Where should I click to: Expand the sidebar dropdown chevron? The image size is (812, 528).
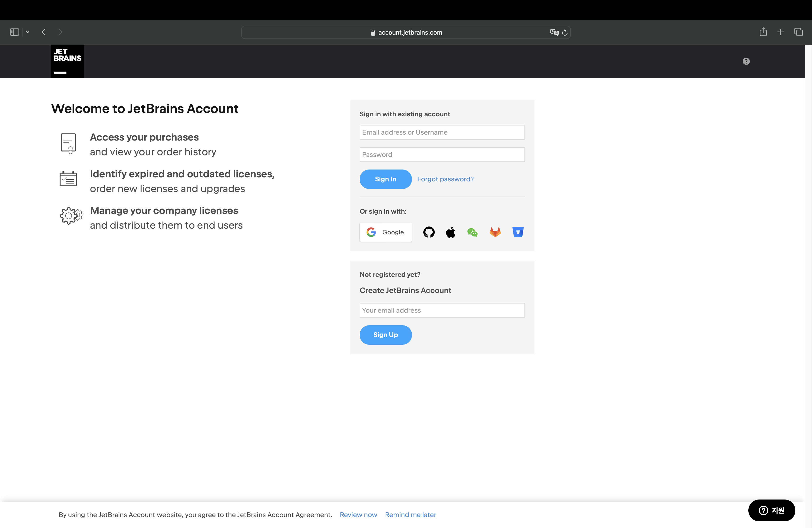[28, 32]
